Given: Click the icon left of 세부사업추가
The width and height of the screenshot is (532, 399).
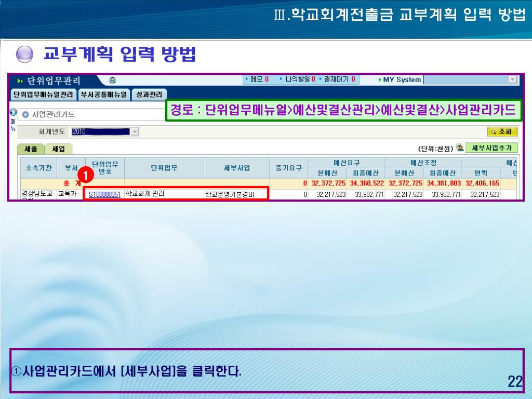Looking at the screenshot, I should [460, 148].
